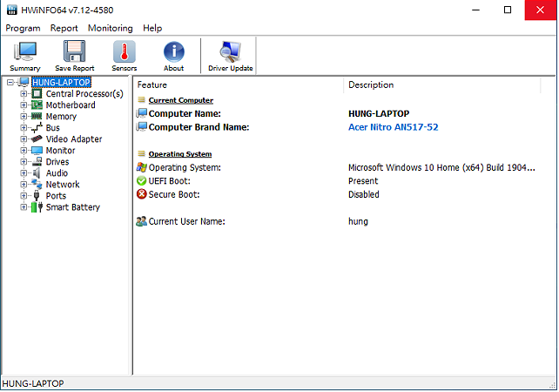This screenshot has width=559, height=392.
Task: Collapse the HUNG-LAPTOP root node
Action: (10, 83)
